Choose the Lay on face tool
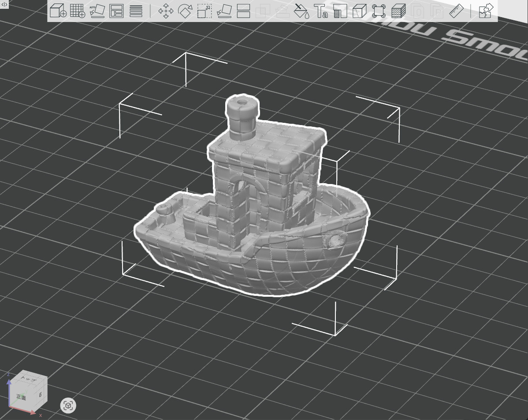Screen dimensions: 528x420 pyautogui.click(x=224, y=11)
